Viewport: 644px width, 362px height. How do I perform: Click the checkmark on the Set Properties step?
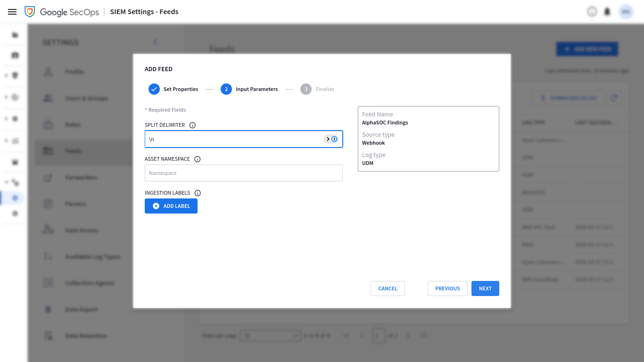coord(154,89)
